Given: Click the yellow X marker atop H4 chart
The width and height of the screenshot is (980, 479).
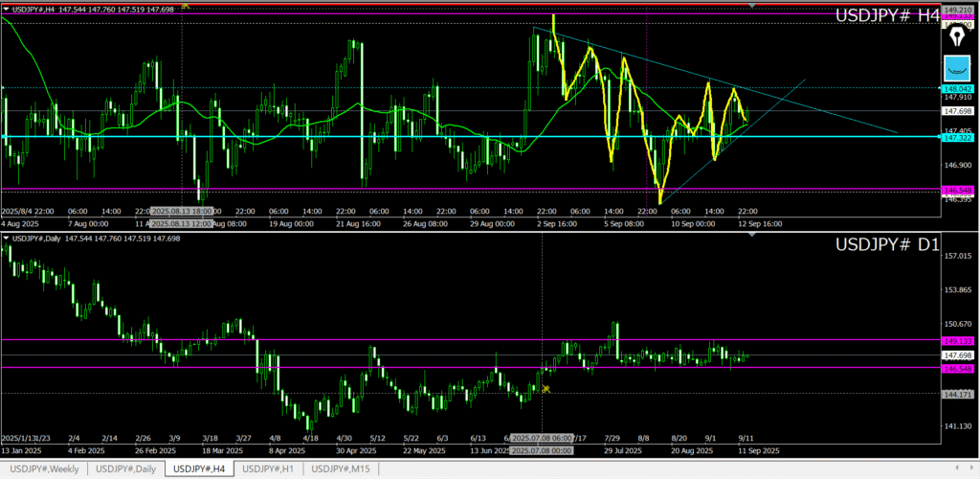Looking at the screenshot, I should pyautogui.click(x=185, y=5).
